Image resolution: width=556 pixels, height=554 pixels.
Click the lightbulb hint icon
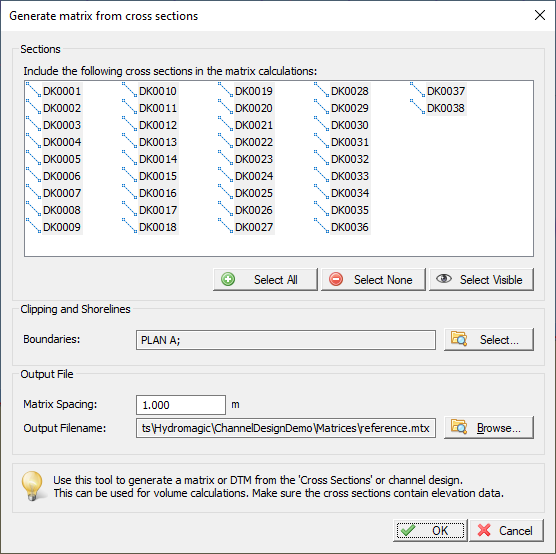pyautogui.click(x=32, y=486)
